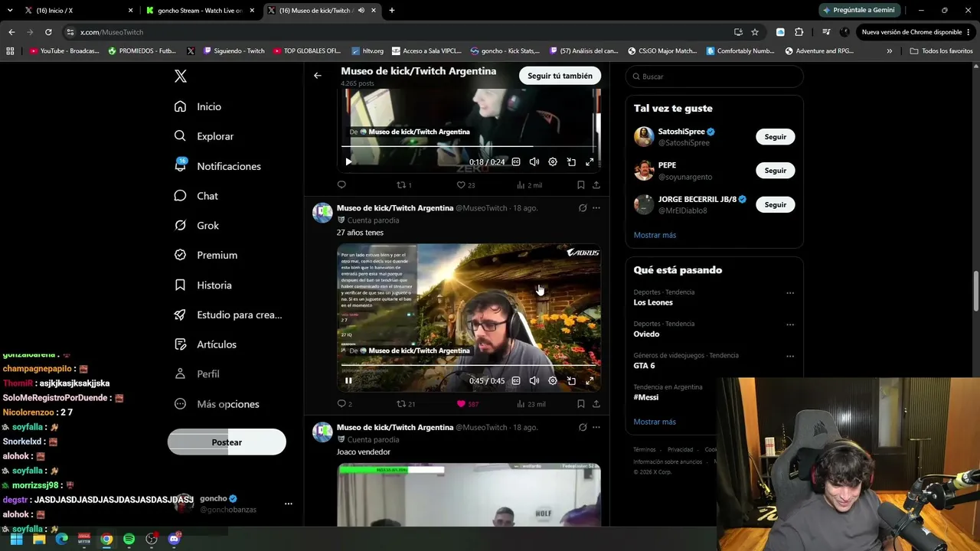The height and width of the screenshot is (551, 980).
Task: Open the X logo home link
Action: pos(181,77)
